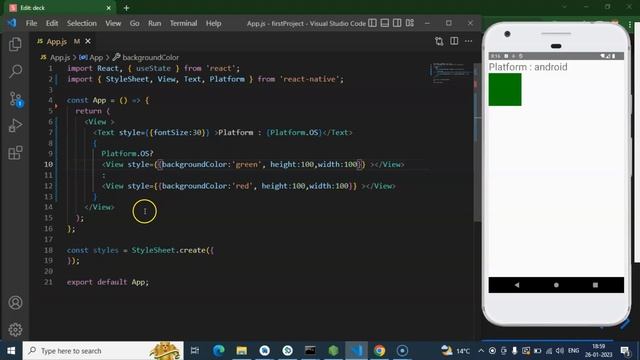Toggle the primary side bar layout icon
This screenshot has height=360, width=640.
(x=372, y=23)
